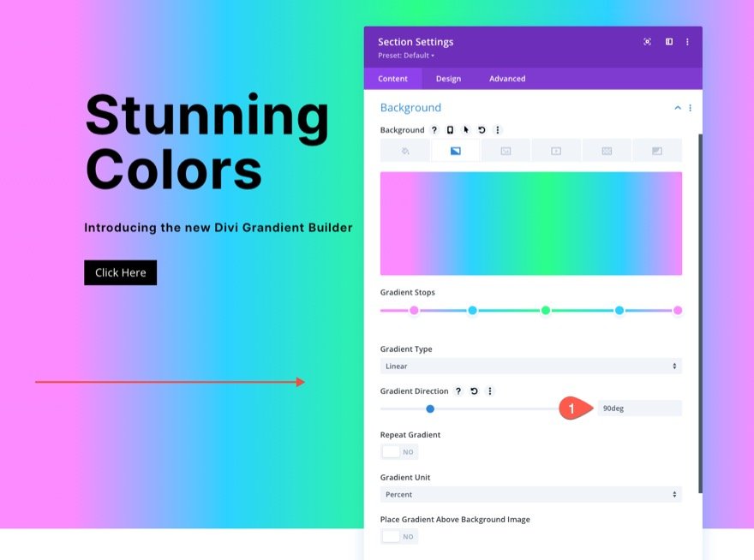Select the background video tab
The image size is (754, 560).
[x=556, y=151]
